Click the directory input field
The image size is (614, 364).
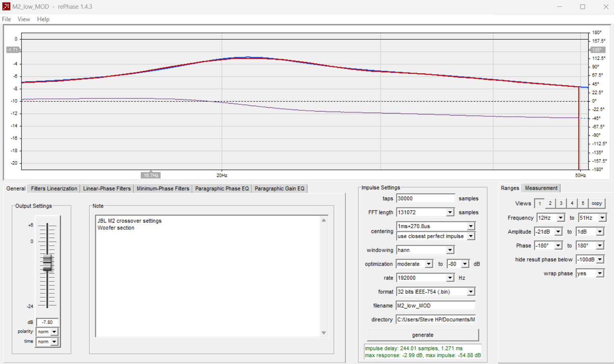[436, 320]
